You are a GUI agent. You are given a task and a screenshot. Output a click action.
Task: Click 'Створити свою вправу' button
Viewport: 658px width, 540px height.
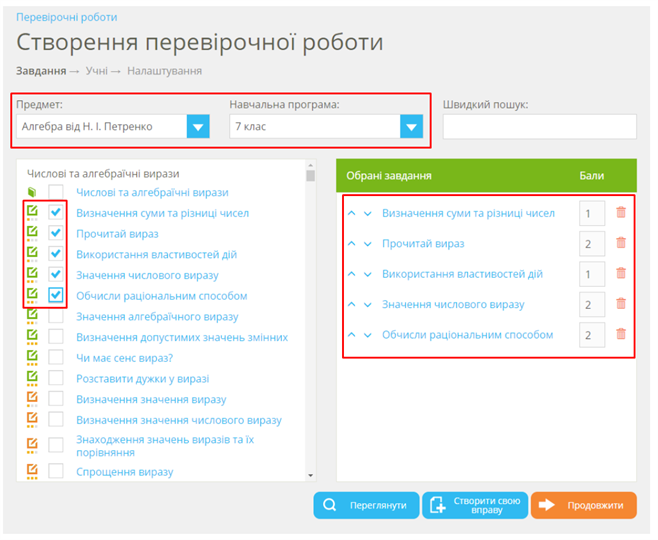[474, 505]
